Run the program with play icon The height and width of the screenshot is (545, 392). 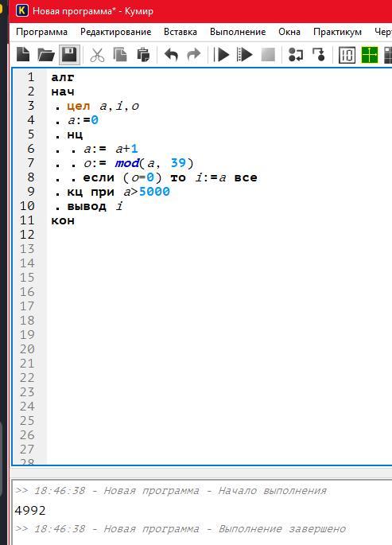tap(222, 55)
